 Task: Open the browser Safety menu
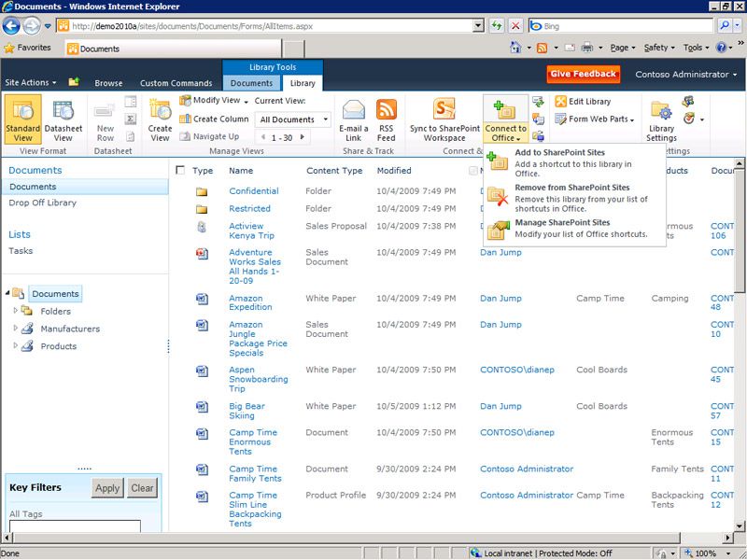point(659,48)
